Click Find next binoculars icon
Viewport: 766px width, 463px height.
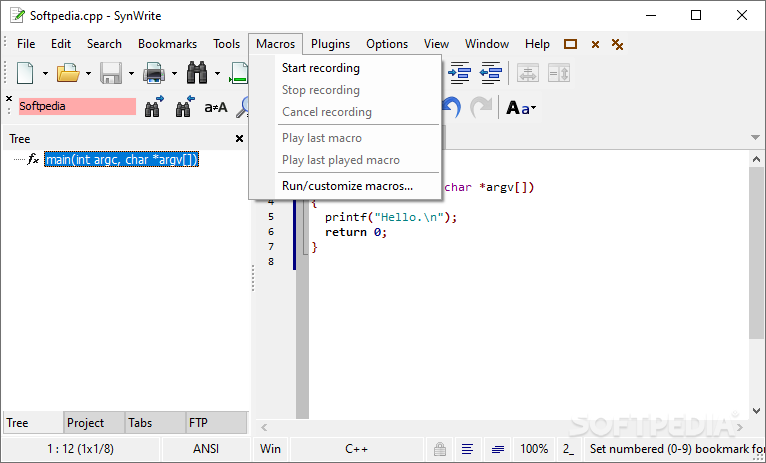tap(154, 106)
